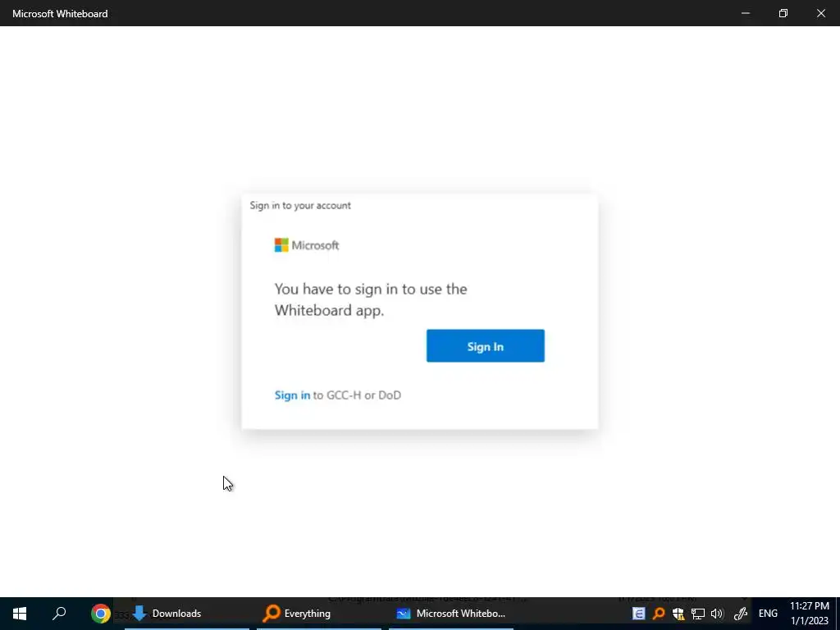840x630 pixels.
Task: Click the blue Sign In button
Action: click(486, 345)
